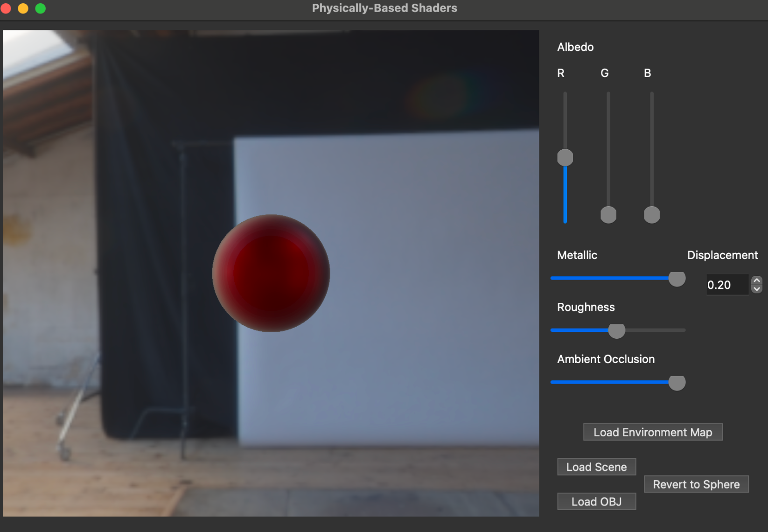This screenshot has width=768, height=532.
Task: Click the Load Scene button
Action: coord(596,467)
